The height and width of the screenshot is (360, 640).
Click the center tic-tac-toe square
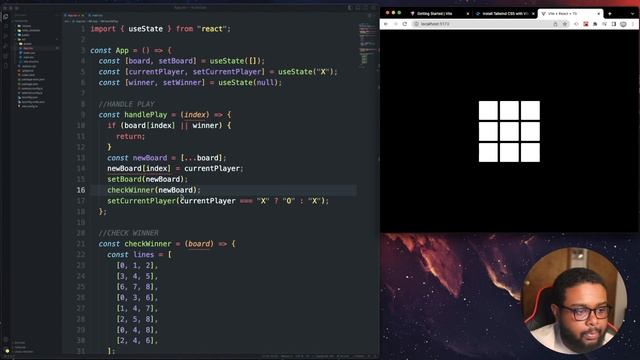click(509, 131)
